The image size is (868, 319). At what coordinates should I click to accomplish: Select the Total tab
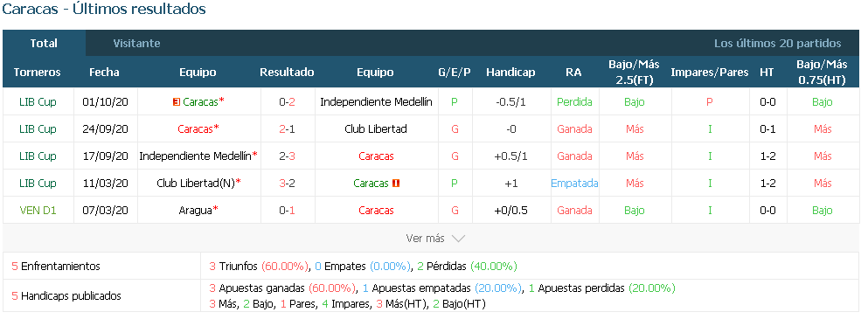click(x=44, y=43)
